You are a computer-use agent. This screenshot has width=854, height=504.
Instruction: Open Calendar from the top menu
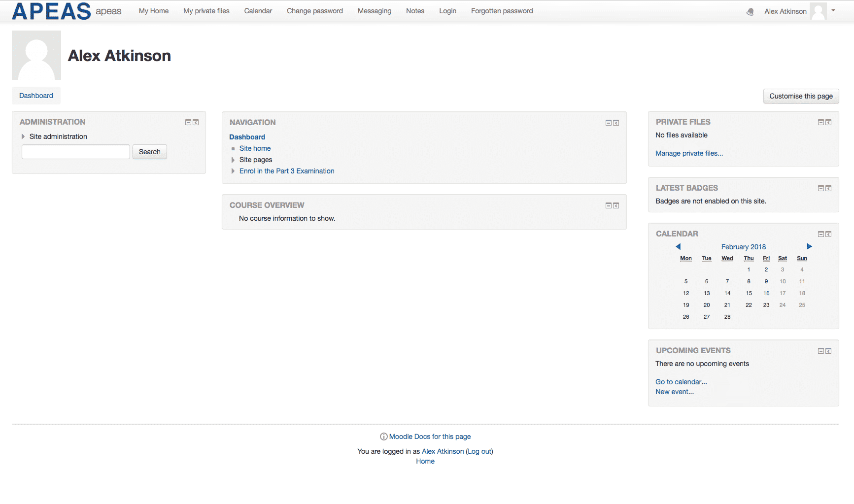[258, 11]
